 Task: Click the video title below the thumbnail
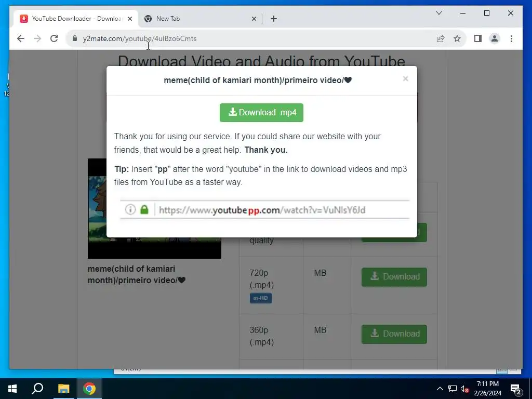click(137, 274)
